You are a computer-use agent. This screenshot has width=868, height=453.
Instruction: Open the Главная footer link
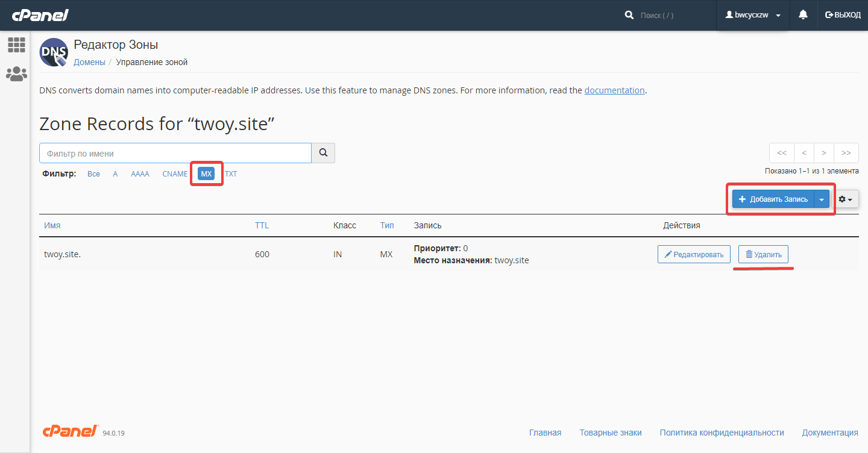pyautogui.click(x=545, y=433)
